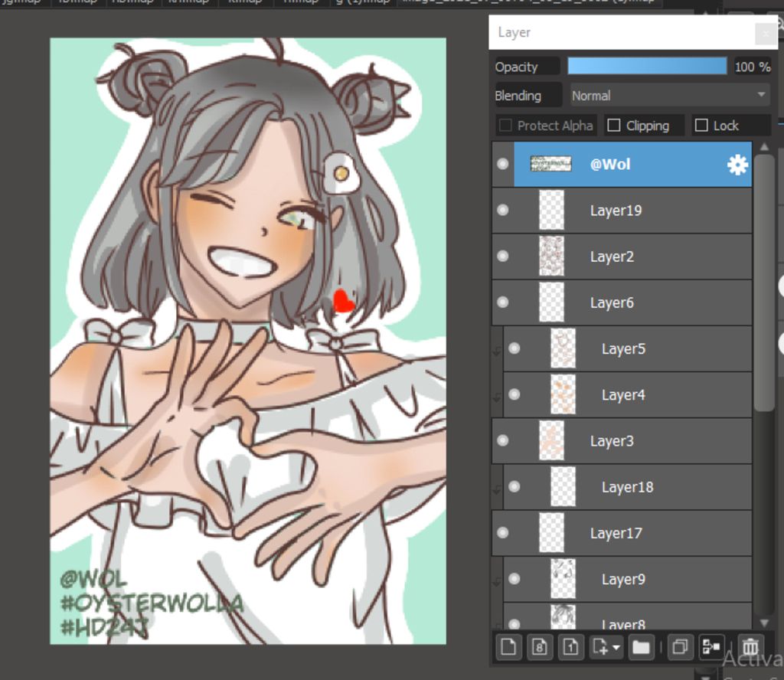Select Layer19 in the layer list
This screenshot has height=680, width=784.
622,211
